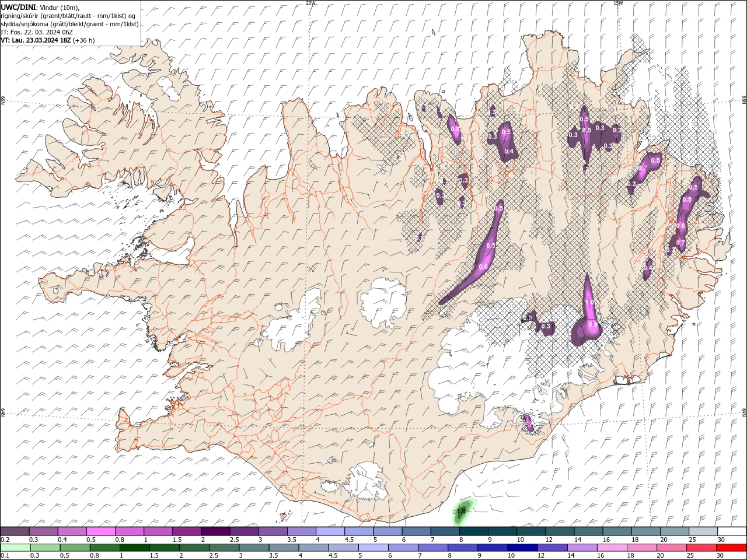Choose the 6 swatch in lower rain legend
Viewport: 747px width, 560px height.
pos(403,548)
